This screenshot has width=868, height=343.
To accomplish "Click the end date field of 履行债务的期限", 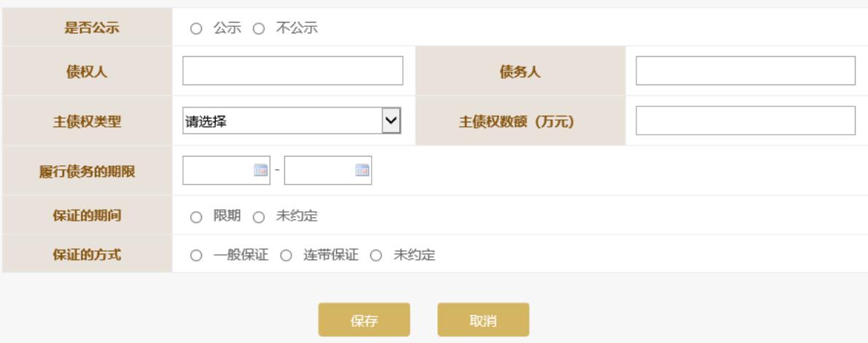I will [319, 170].
